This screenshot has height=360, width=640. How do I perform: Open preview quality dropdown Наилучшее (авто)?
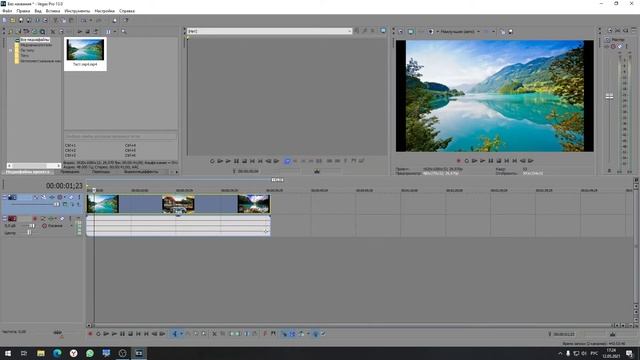(459, 31)
